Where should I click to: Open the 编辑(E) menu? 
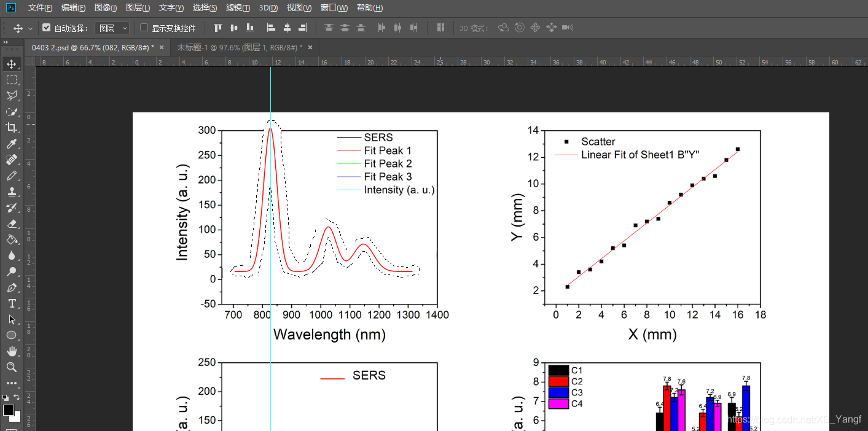coord(73,7)
